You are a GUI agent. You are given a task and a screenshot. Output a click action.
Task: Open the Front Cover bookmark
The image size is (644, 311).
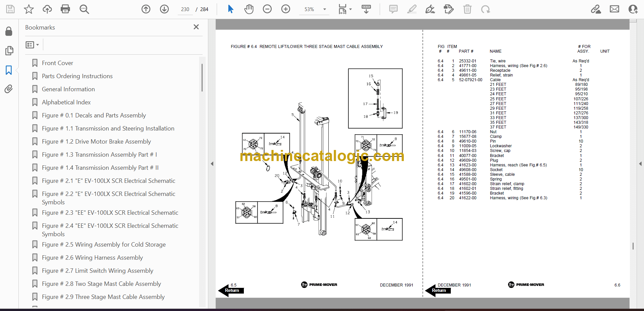(x=57, y=63)
